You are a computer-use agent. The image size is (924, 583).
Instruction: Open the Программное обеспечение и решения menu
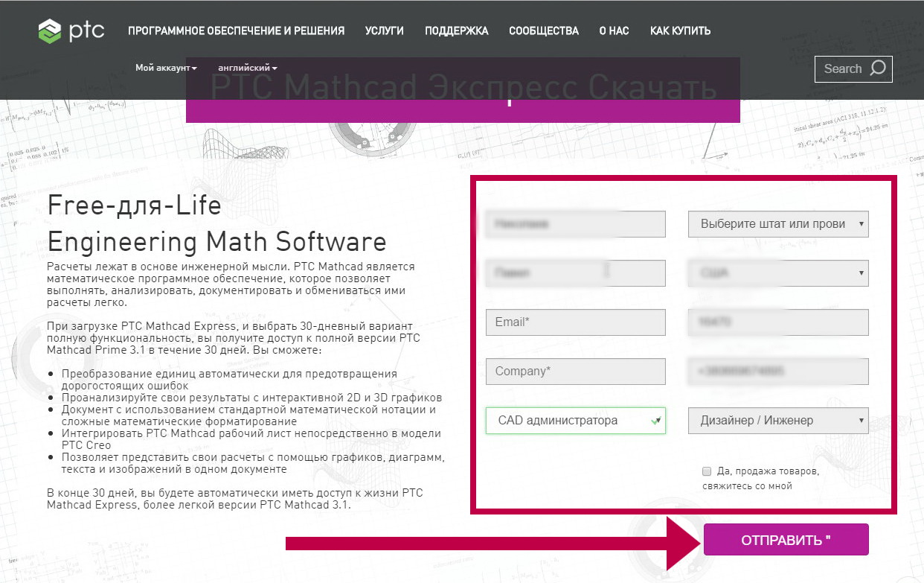[x=236, y=31]
